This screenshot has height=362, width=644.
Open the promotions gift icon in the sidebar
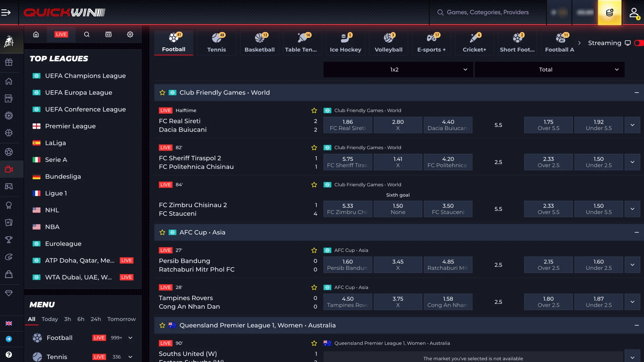[9, 62]
